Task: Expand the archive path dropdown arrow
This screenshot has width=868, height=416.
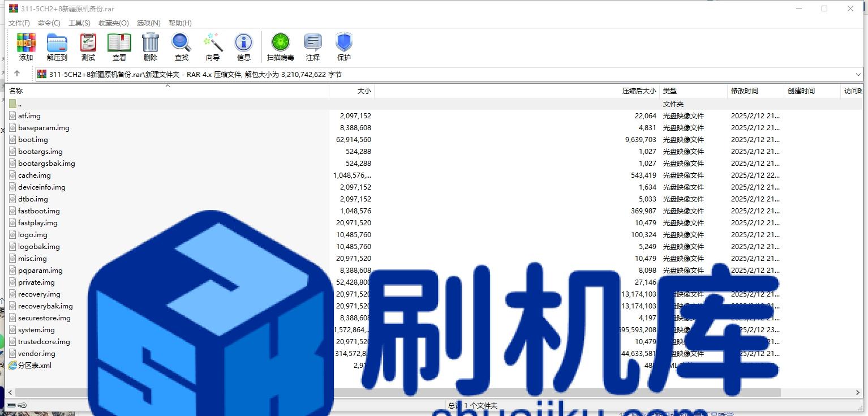Action: click(858, 74)
